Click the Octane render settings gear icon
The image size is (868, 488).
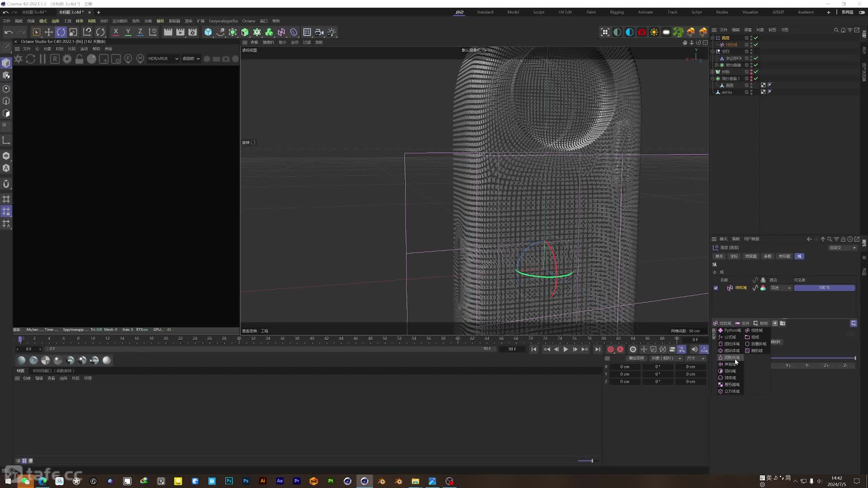tap(67, 59)
